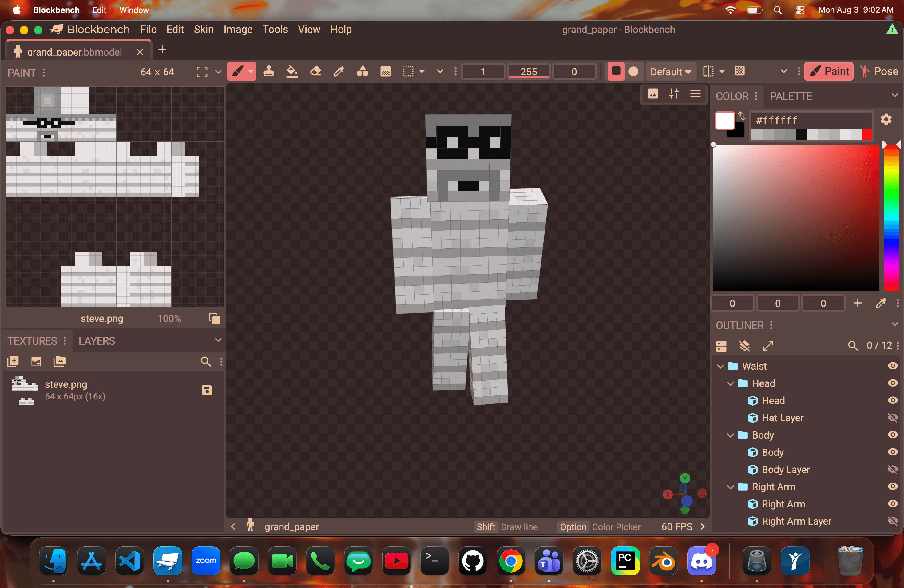Open the mirror painting options arrow
Viewport: 904px width, 588px height.
pyautogui.click(x=722, y=71)
